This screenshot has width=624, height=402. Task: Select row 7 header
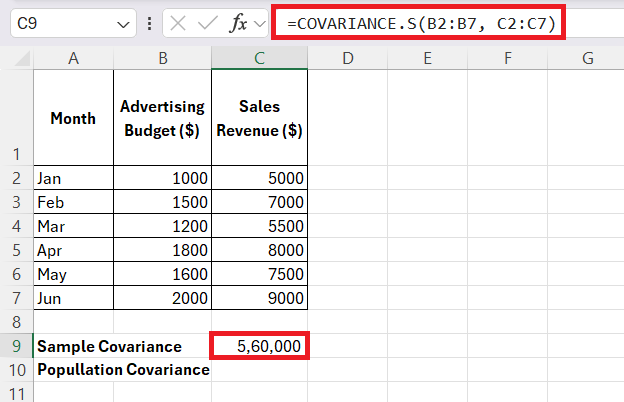tap(17, 298)
